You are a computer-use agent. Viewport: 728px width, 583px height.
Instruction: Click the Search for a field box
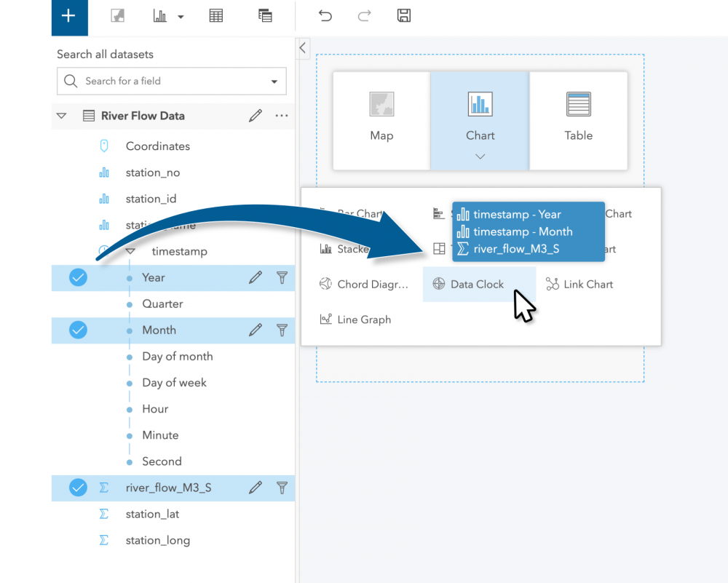pos(171,82)
